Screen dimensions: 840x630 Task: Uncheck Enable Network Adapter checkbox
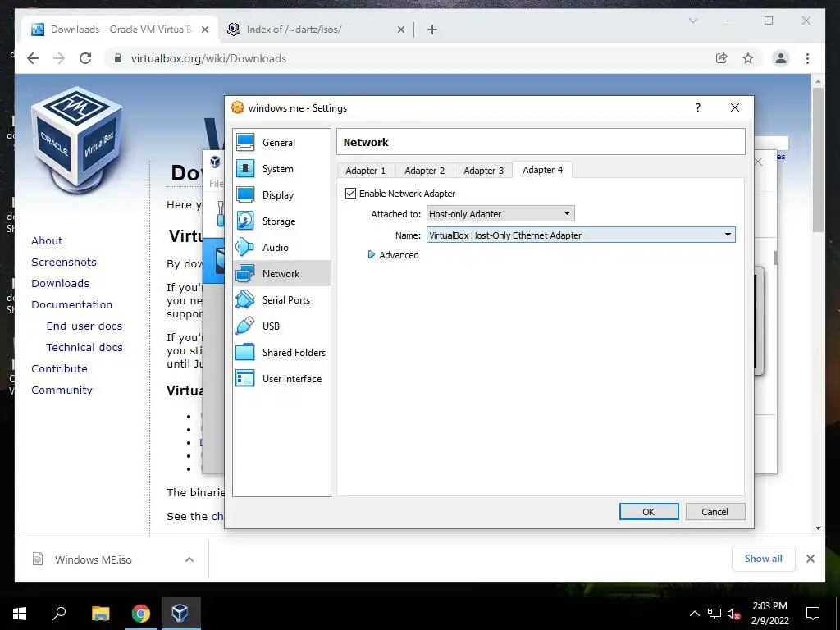350,194
